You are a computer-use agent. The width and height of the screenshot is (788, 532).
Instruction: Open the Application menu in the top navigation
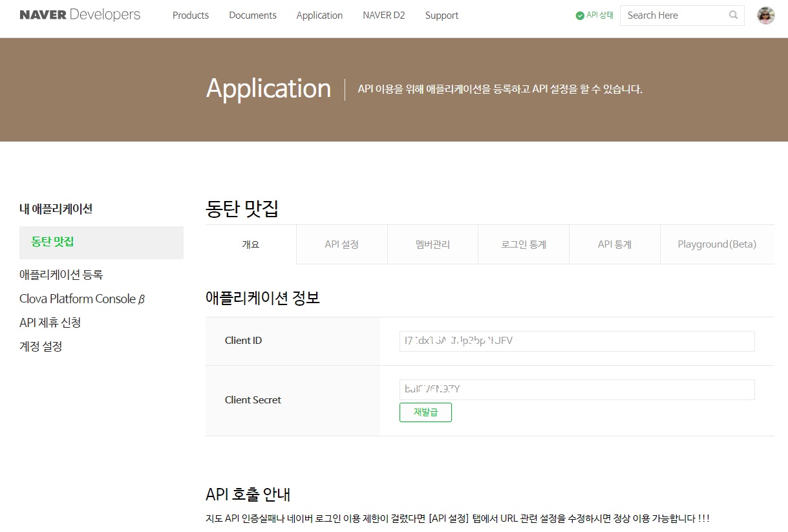click(x=319, y=16)
